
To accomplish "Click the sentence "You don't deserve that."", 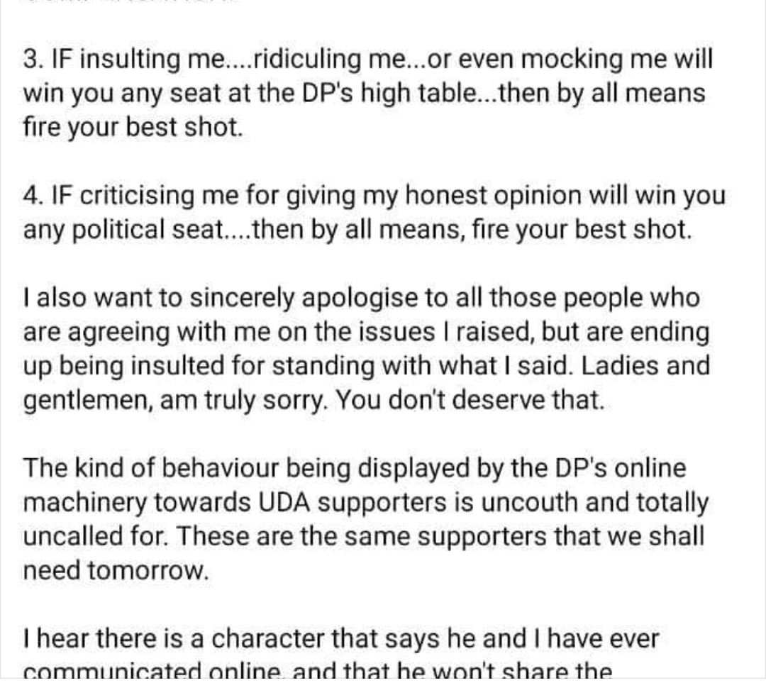I will (470, 399).
